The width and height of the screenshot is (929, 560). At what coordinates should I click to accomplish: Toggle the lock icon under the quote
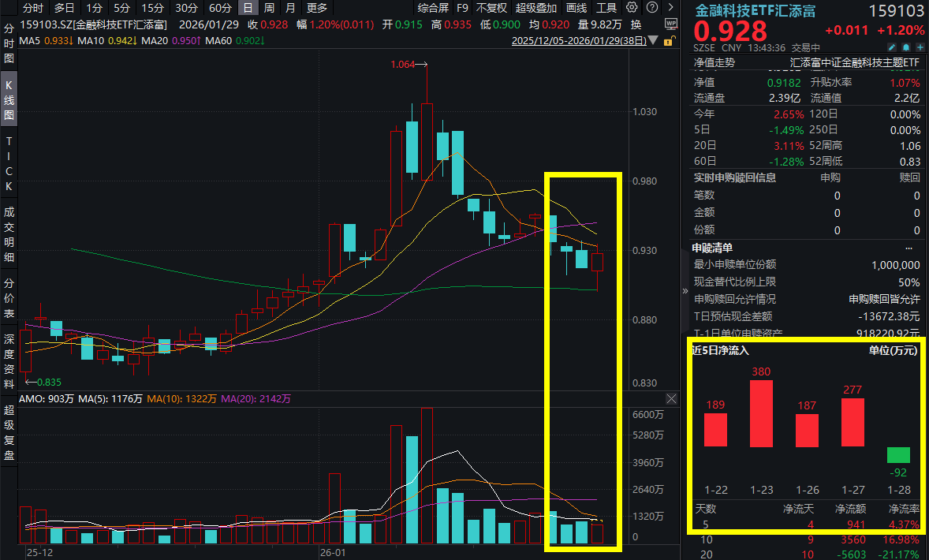(x=668, y=39)
